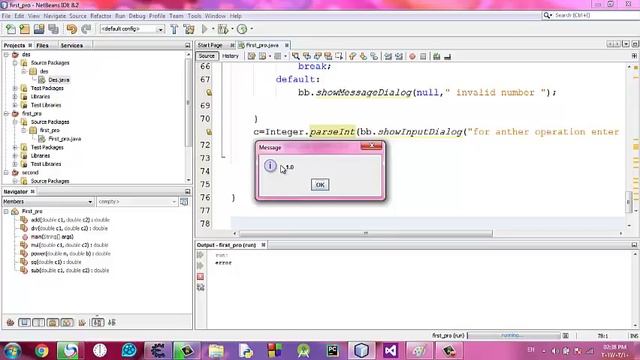Close the Output first_pro (run) tab
The width and height of the screenshot is (640, 360).
click(x=263, y=244)
